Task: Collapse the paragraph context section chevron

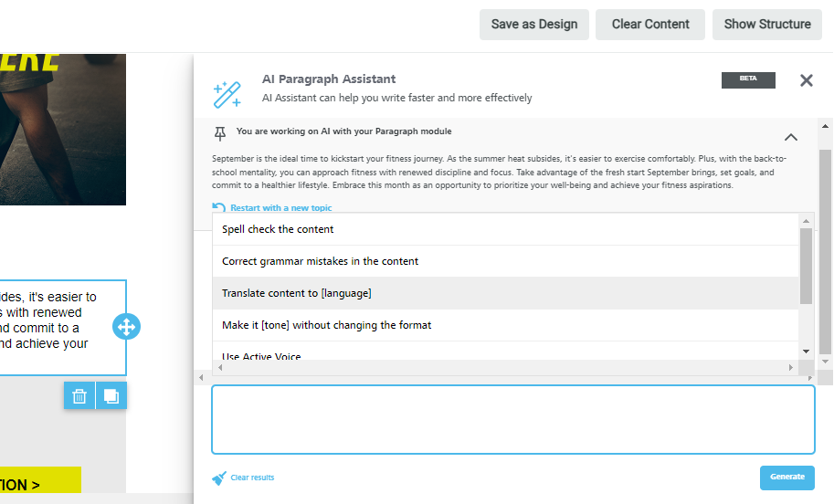Action: [x=791, y=137]
